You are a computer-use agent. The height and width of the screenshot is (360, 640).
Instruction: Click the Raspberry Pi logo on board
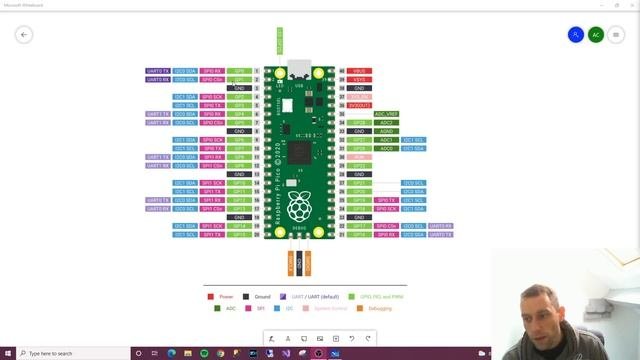point(299,207)
